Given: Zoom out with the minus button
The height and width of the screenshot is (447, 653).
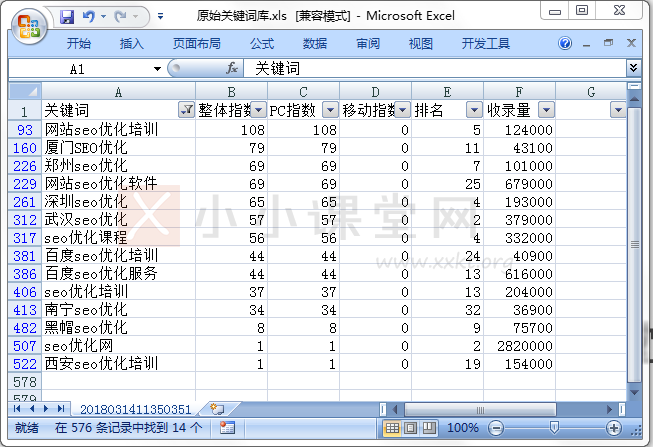Looking at the screenshot, I should coord(496,428).
